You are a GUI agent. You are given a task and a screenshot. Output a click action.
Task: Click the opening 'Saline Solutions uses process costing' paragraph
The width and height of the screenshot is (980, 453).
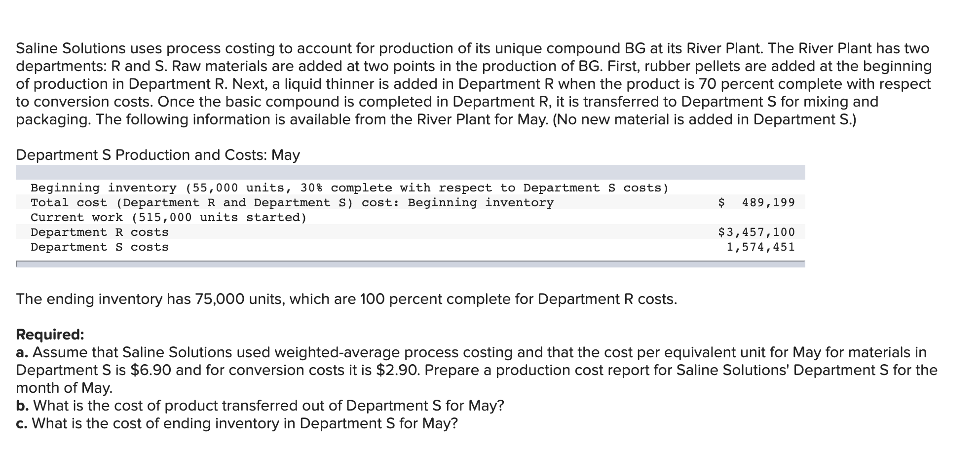point(474,84)
